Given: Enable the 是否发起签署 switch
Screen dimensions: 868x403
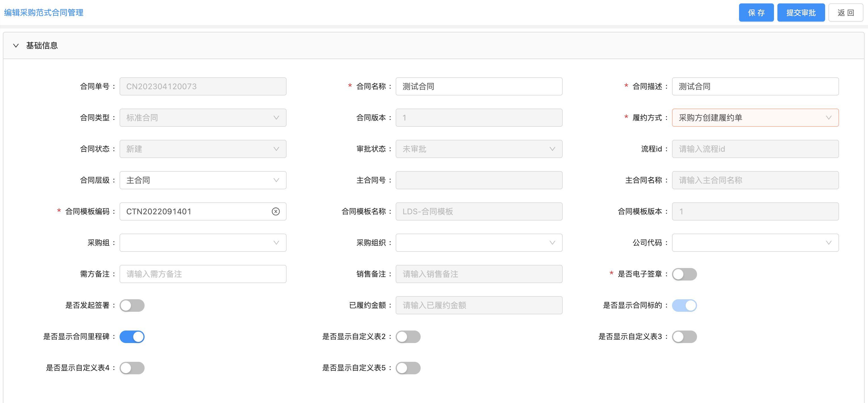Looking at the screenshot, I should coord(132,306).
